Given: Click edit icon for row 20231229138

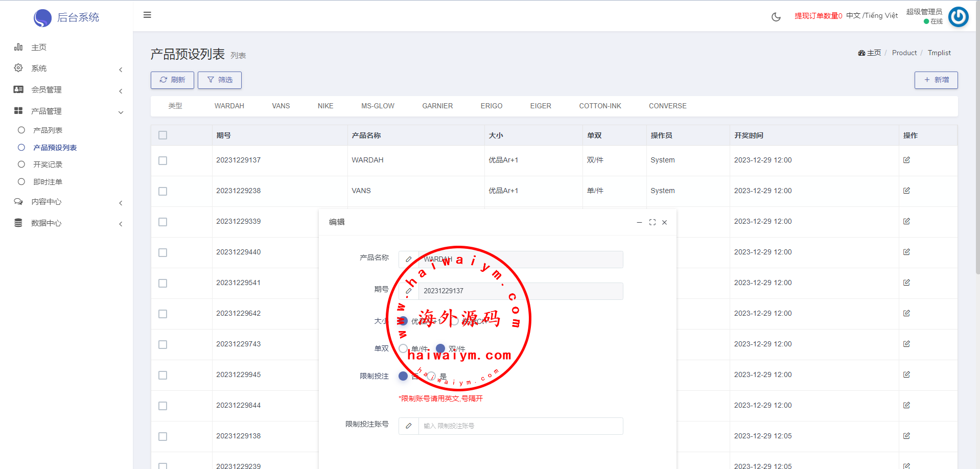Looking at the screenshot, I should coord(906,436).
